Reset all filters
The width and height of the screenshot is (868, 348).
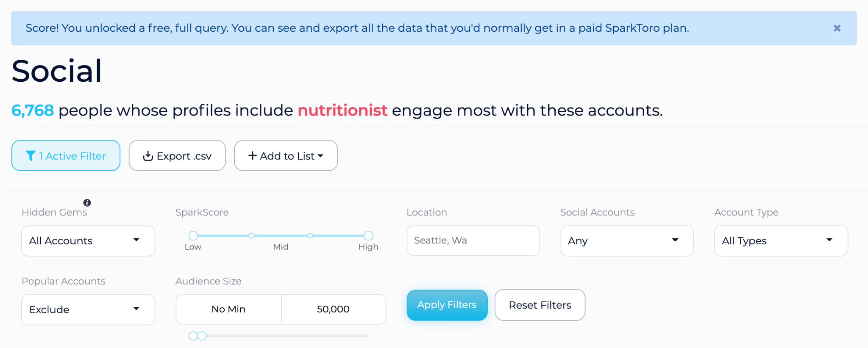point(540,305)
